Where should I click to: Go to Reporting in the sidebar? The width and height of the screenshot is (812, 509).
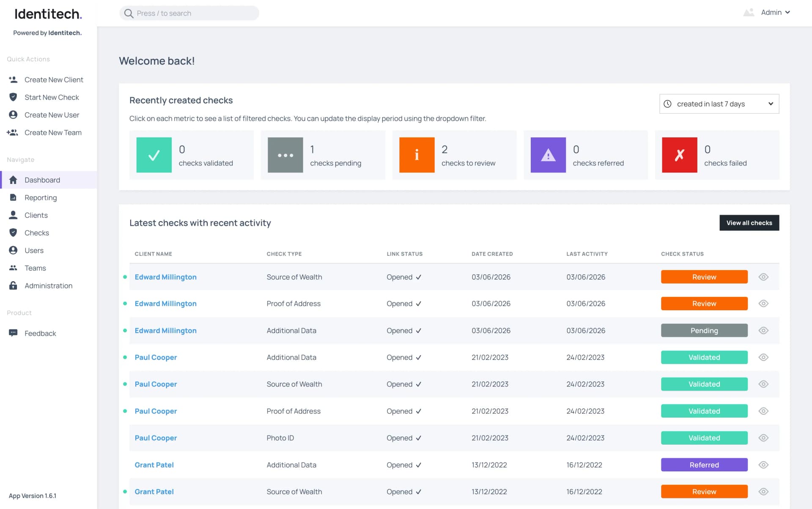[49, 197]
